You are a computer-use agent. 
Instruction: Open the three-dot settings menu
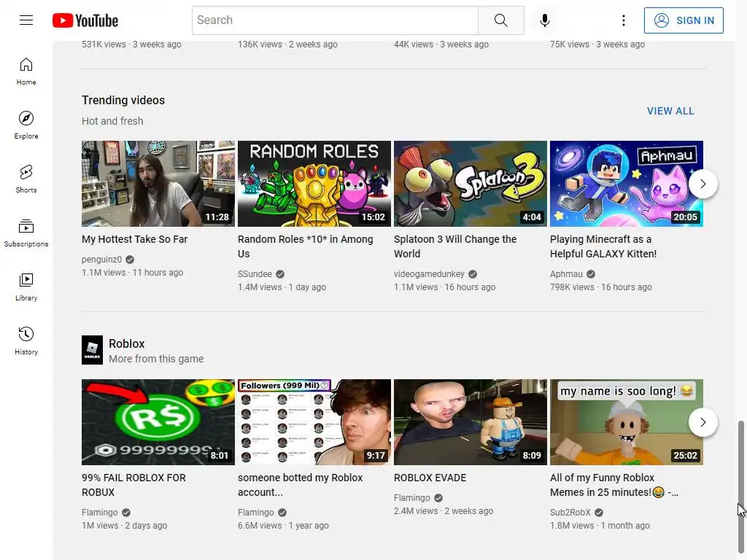[x=623, y=20]
